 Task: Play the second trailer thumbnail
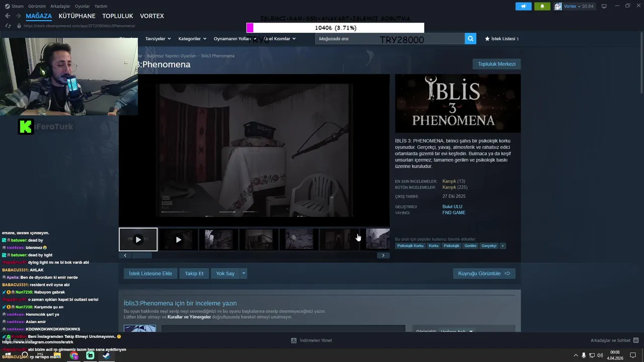[x=178, y=239]
